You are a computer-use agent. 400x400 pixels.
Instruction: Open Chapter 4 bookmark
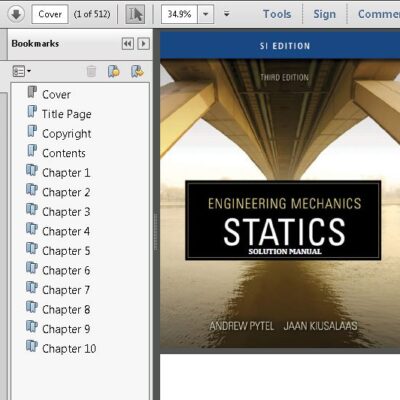[x=66, y=231]
